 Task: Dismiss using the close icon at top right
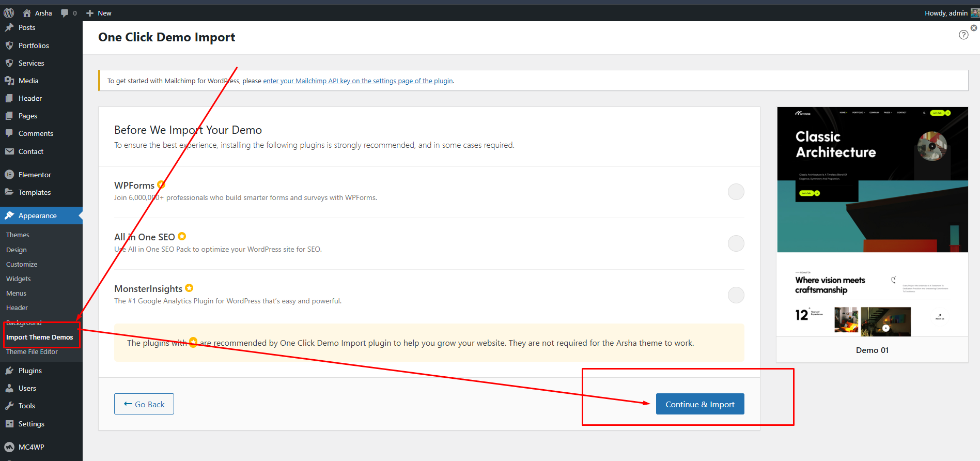(x=974, y=28)
